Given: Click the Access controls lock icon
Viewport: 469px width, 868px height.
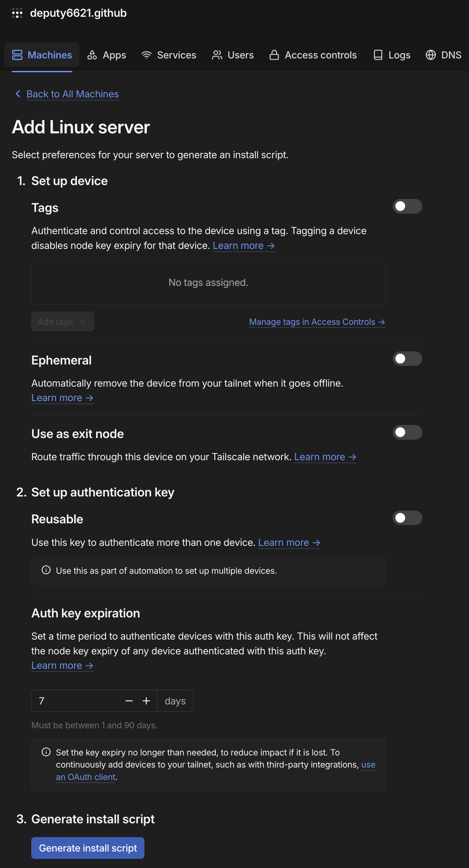Looking at the screenshot, I should coord(274,55).
